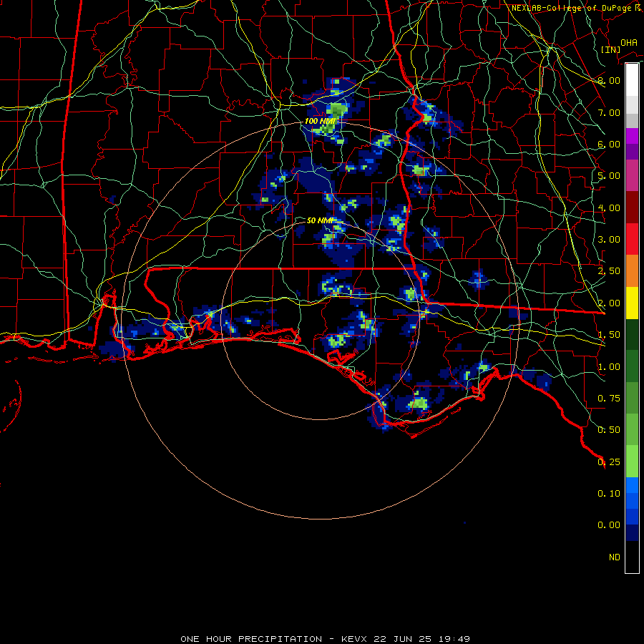Select the bright red swatch in the color scale
The height and width of the screenshot is (644, 644).
632,240
